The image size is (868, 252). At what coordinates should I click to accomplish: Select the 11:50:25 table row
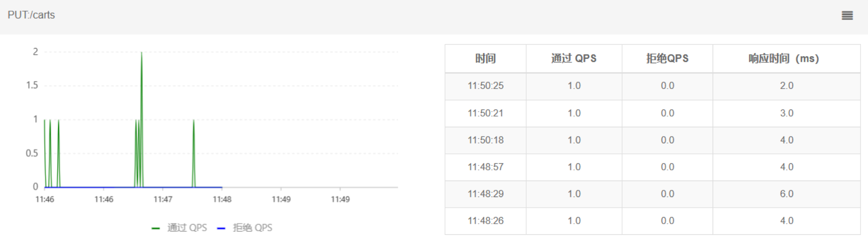point(653,86)
